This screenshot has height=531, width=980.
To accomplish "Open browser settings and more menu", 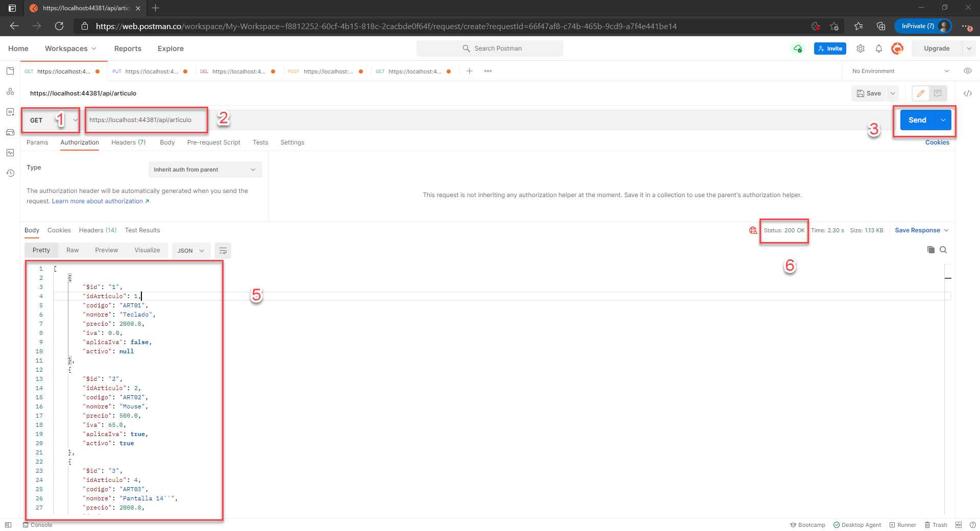I will (x=967, y=26).
